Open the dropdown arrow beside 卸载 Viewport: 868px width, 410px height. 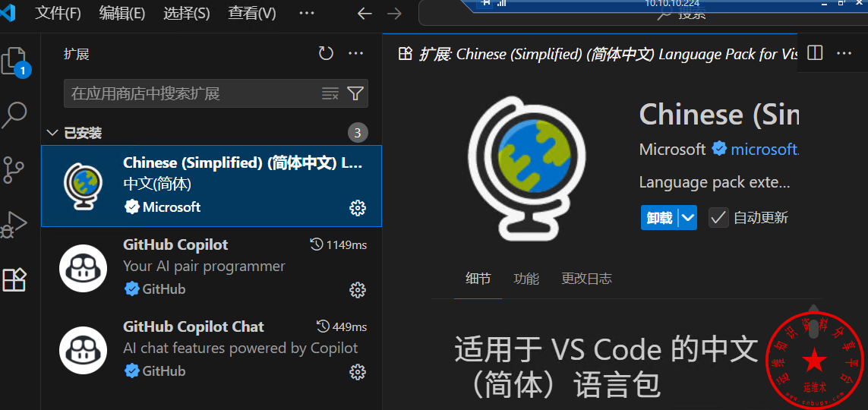[688, 218]
